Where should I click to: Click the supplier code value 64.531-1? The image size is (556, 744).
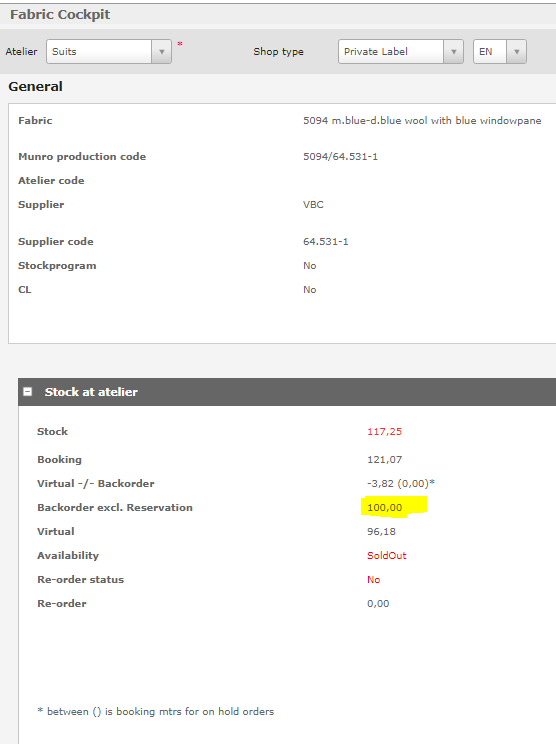325,242
